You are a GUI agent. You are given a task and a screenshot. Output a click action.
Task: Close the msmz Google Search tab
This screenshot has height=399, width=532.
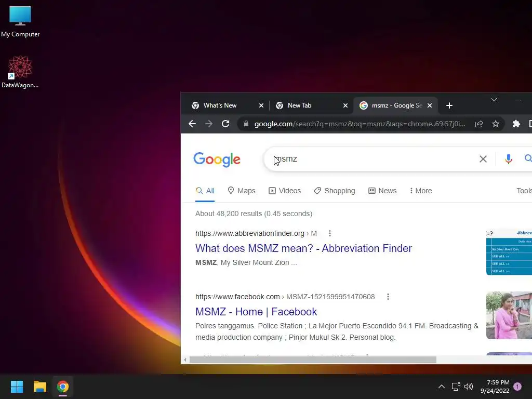tap(430, 105)
